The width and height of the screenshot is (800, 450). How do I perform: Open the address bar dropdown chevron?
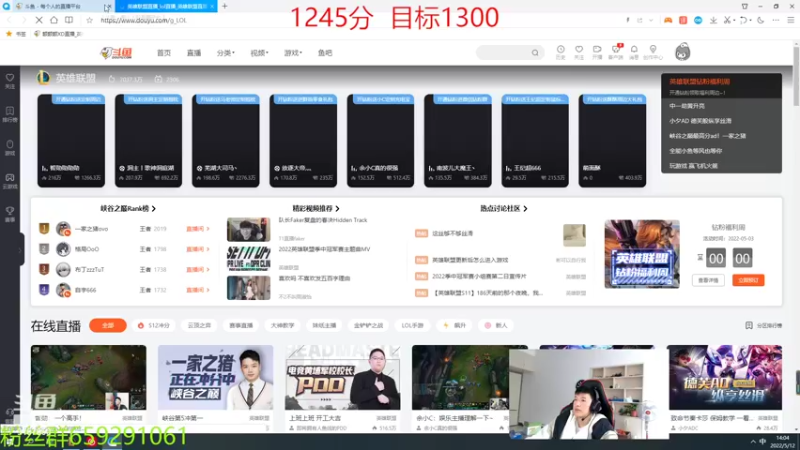651,20
